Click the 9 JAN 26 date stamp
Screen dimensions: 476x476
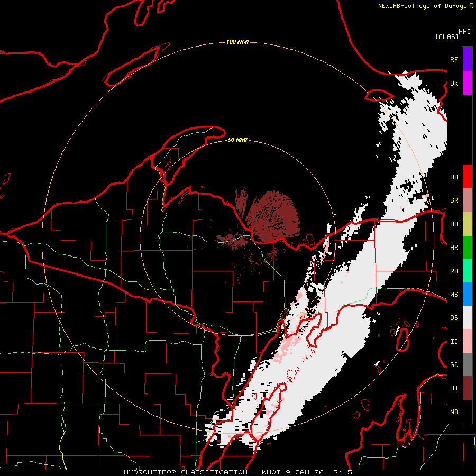tap(306, 472)
